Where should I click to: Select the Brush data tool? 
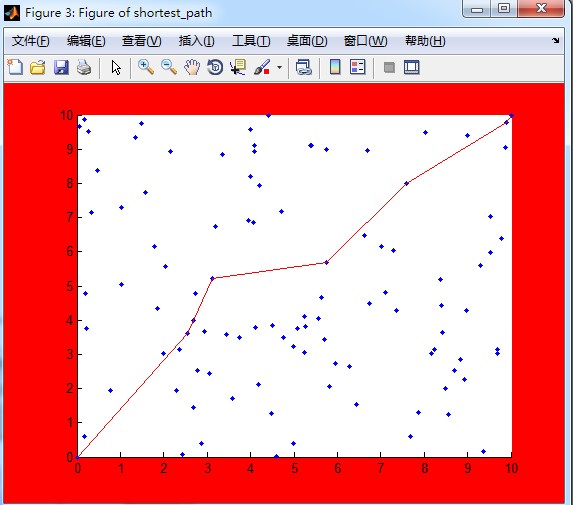[262, 67]
